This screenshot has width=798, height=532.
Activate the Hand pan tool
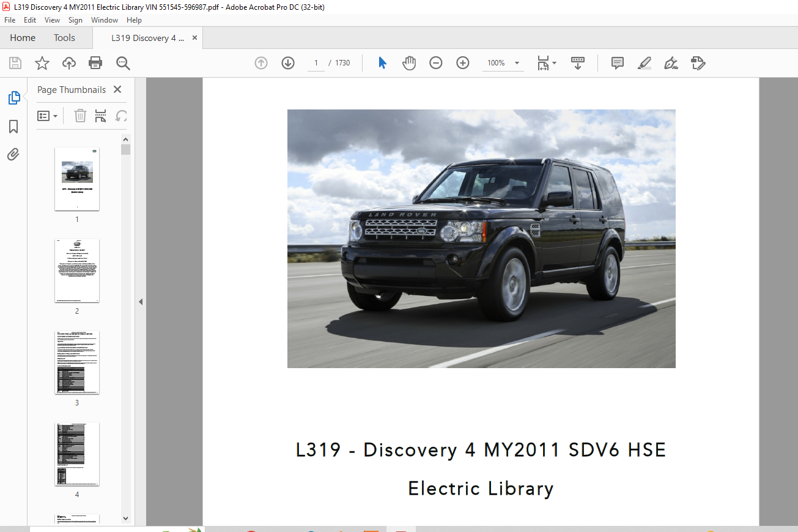(x=409, y=63)
